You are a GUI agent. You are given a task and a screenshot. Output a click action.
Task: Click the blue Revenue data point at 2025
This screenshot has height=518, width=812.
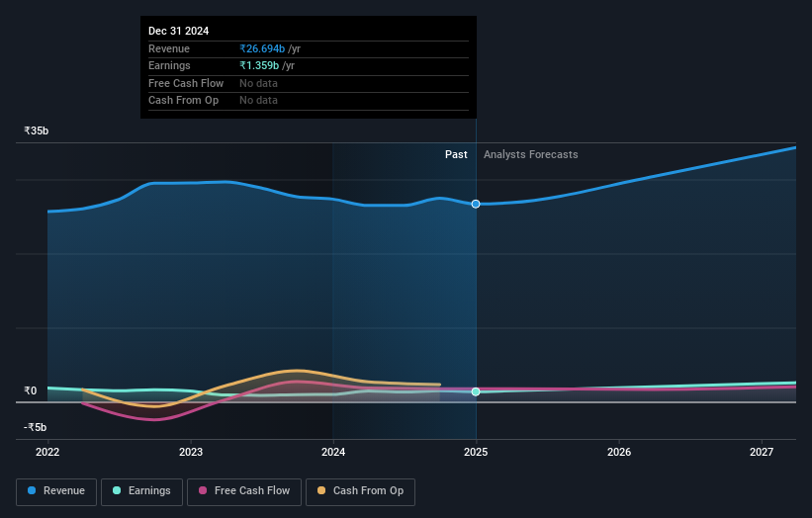click(476, 204)
